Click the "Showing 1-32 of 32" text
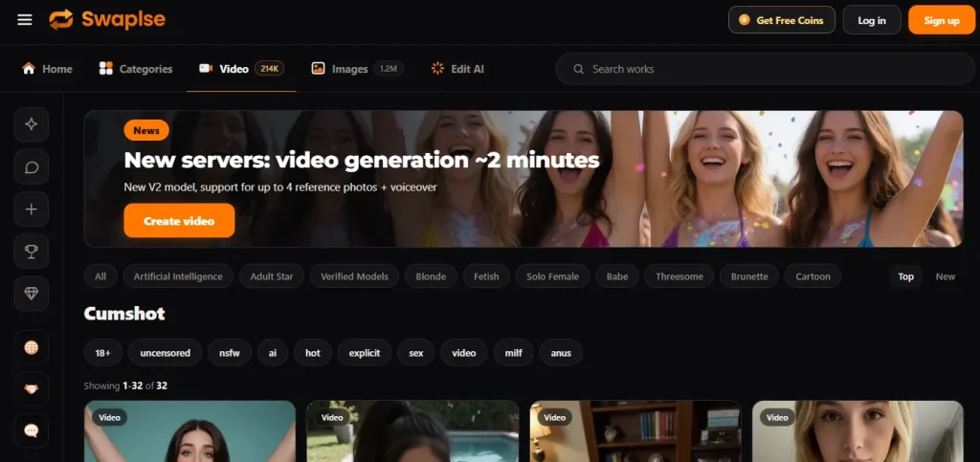 click(125, 385)
